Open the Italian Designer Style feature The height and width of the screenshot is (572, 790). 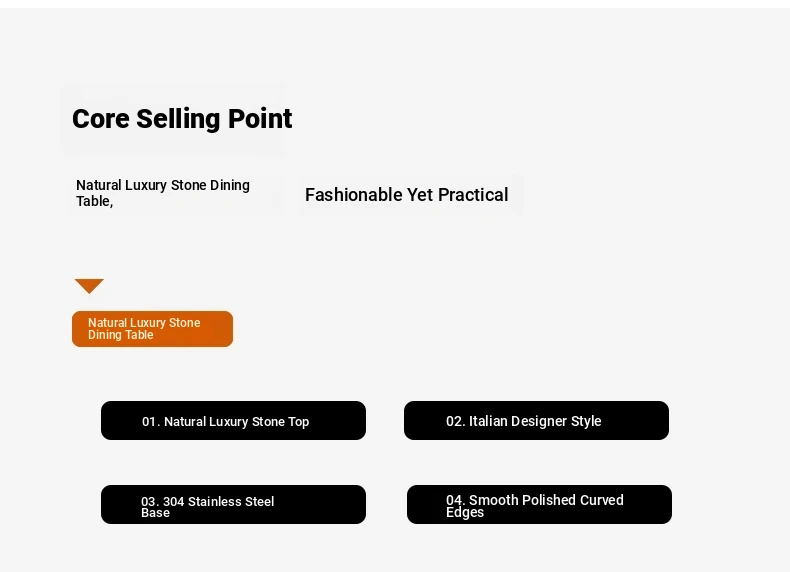pos(536,421)
